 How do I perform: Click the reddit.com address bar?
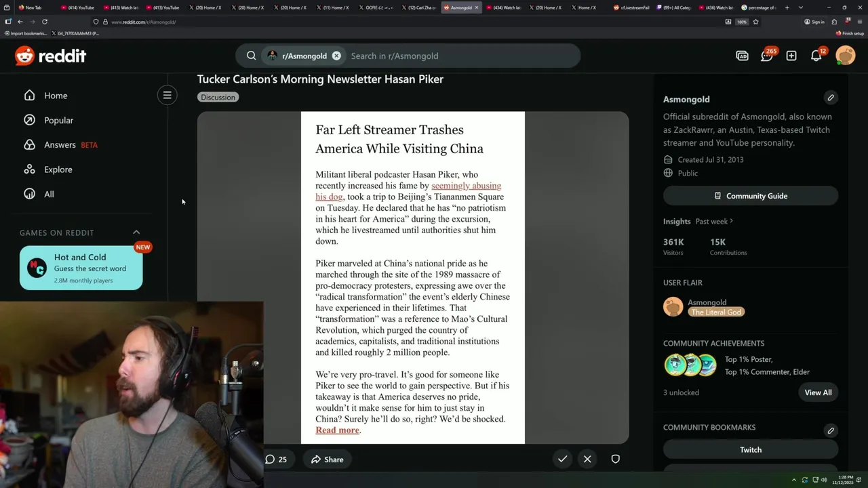tap(407, 22)
